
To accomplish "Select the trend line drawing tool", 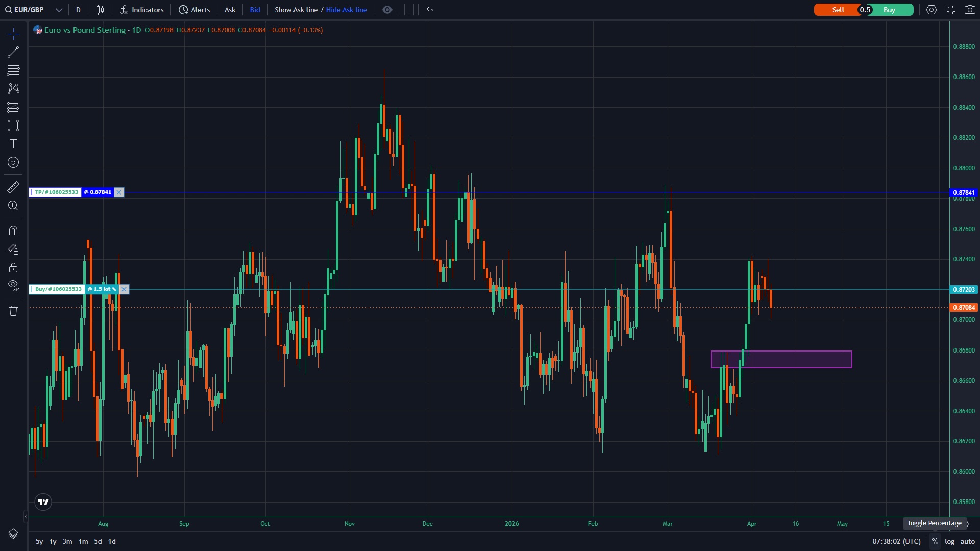I will click(x=13, y=52).
